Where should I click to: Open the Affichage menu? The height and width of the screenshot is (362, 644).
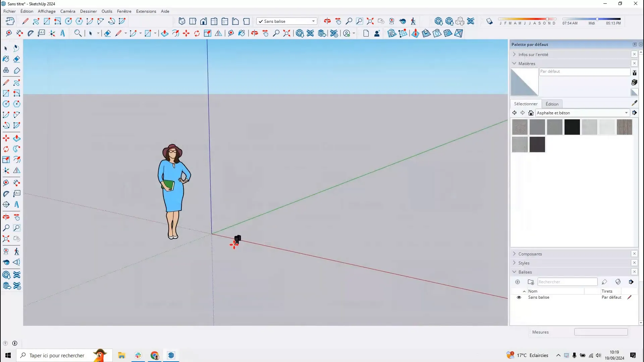click(x=47, y=11)
